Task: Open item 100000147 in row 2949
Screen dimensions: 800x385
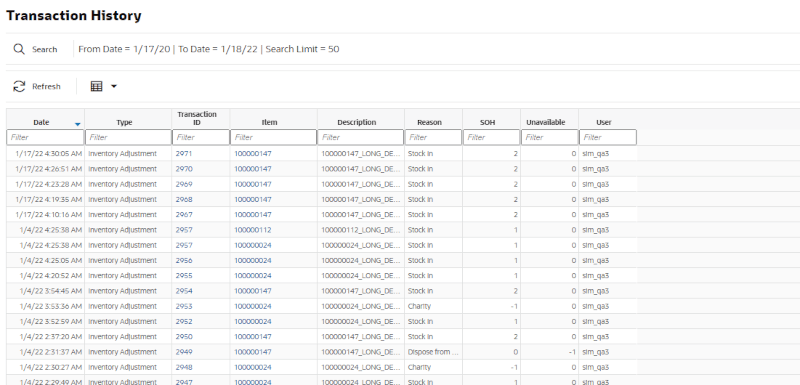Action: coord(253,352)
